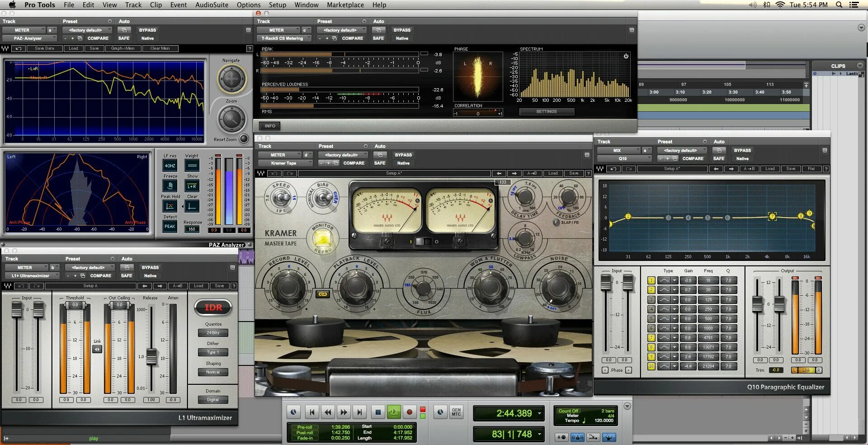Click the L1 Ultramaximizer IDR button
Viewport: 868px width, 445px height.
(213, 308)
